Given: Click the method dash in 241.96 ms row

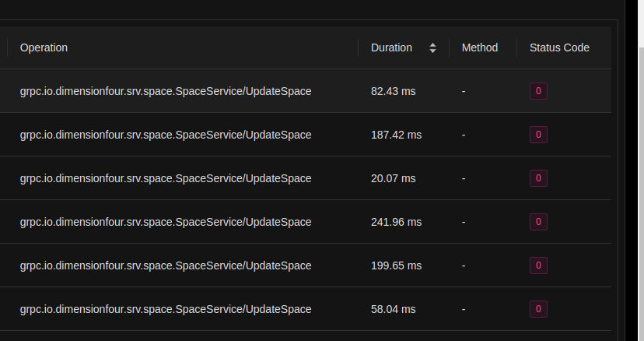Looking at the screenshot, I should [464, 222].
